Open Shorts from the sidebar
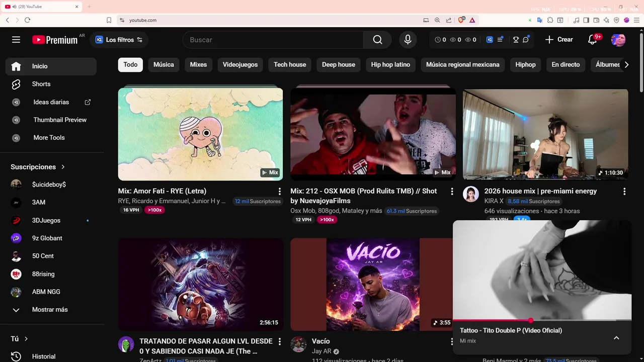This screenshot has height=362, width=644. 51,84
